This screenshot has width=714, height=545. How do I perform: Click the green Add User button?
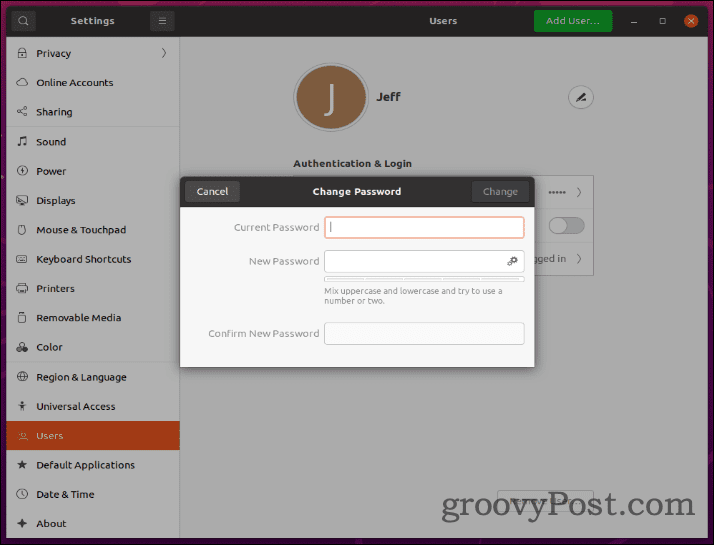(572, 21)
